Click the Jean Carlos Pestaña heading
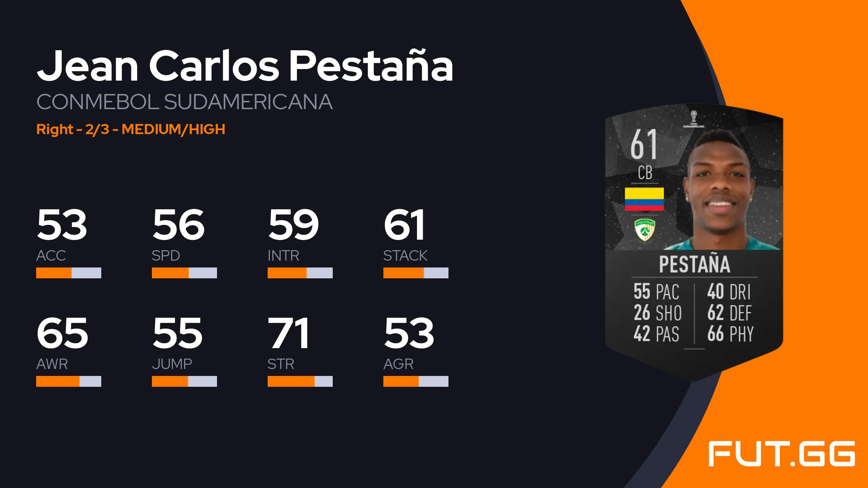The image size is (868, 488). tap(245, 66)
